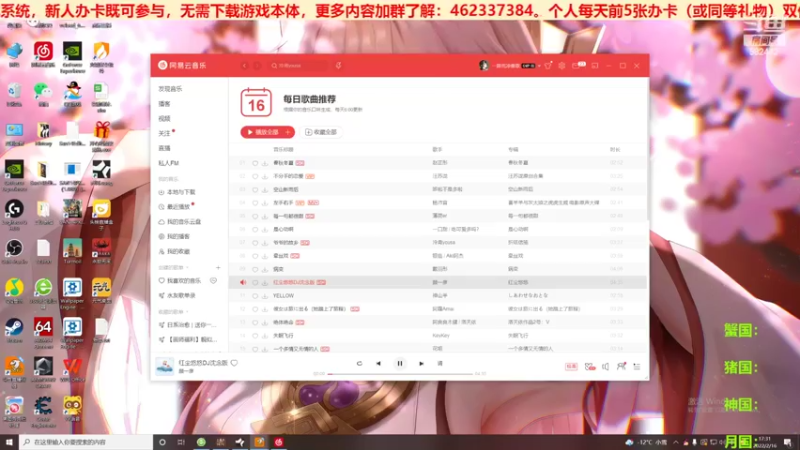
Task: Open 发现音乐 in the sidebar
Action: [x=170, y=89]
